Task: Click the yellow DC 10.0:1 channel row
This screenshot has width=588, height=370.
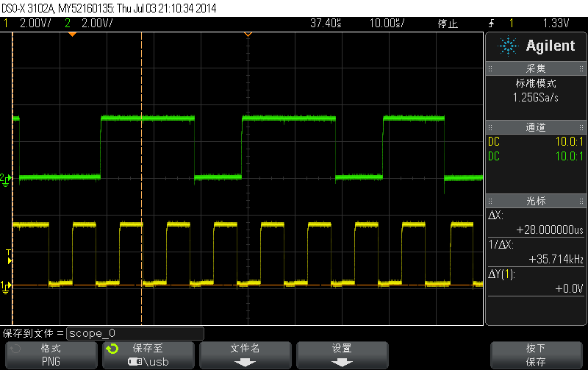Action: pos(536,141)
